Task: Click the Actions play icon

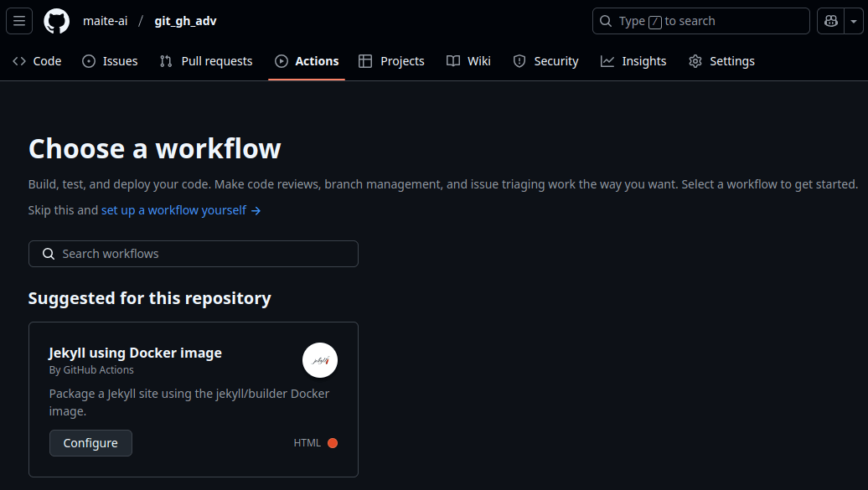Action: pos(282,61)
